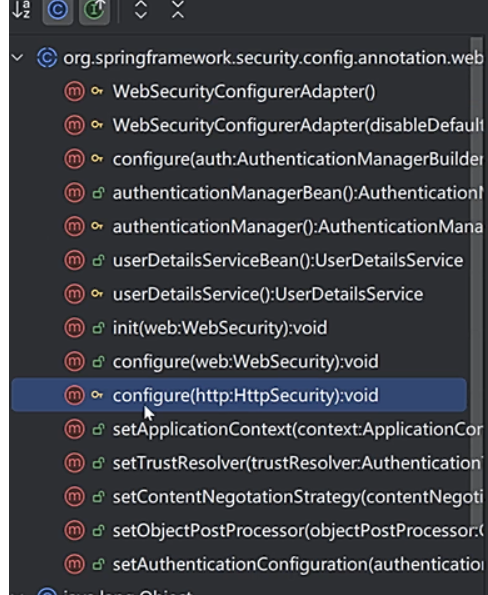Click the Collapse All arrows icon

tap(178, 9)
